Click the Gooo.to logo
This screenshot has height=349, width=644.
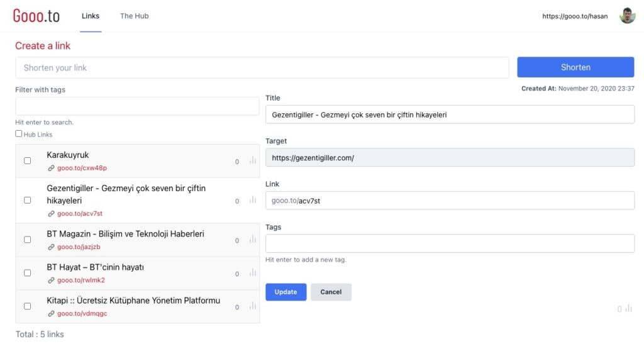coord(36,16)
